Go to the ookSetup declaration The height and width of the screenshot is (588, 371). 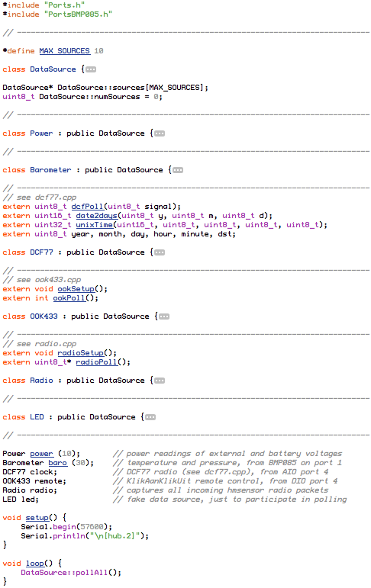76,289
